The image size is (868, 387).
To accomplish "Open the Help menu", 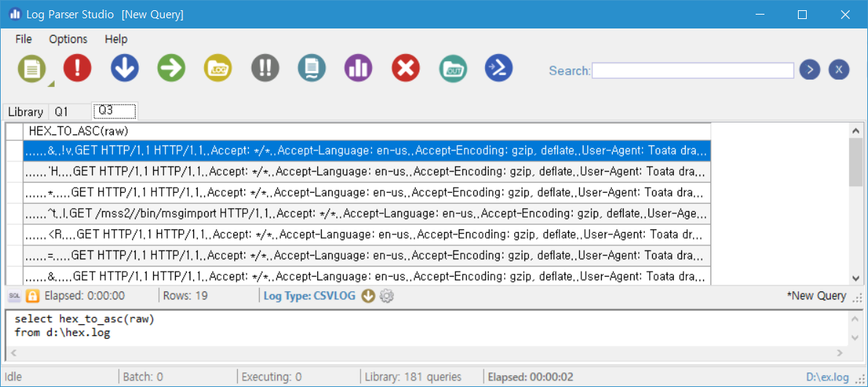I will (x=116, y=39).
